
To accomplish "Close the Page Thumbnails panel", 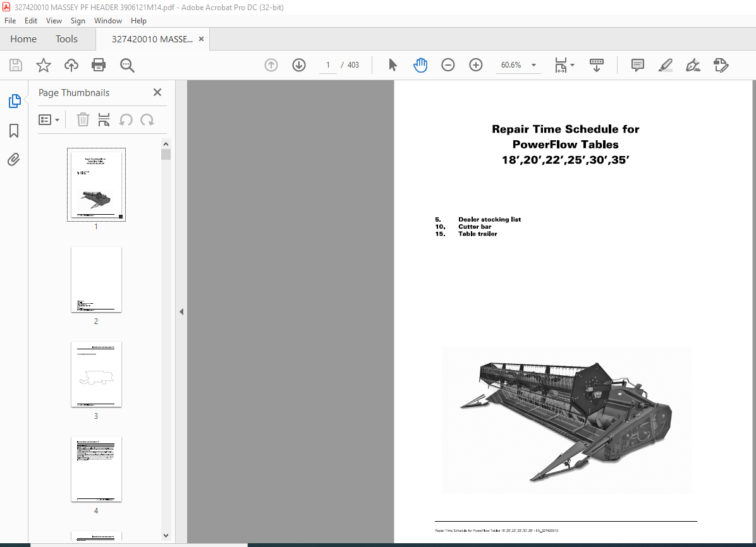I will click(157, 92).
